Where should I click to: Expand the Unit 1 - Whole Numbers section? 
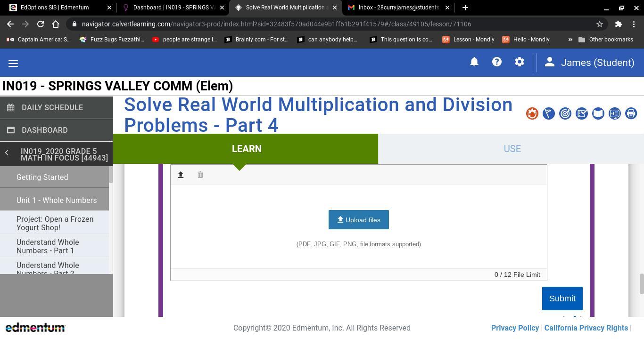click(x=56, y=200)
